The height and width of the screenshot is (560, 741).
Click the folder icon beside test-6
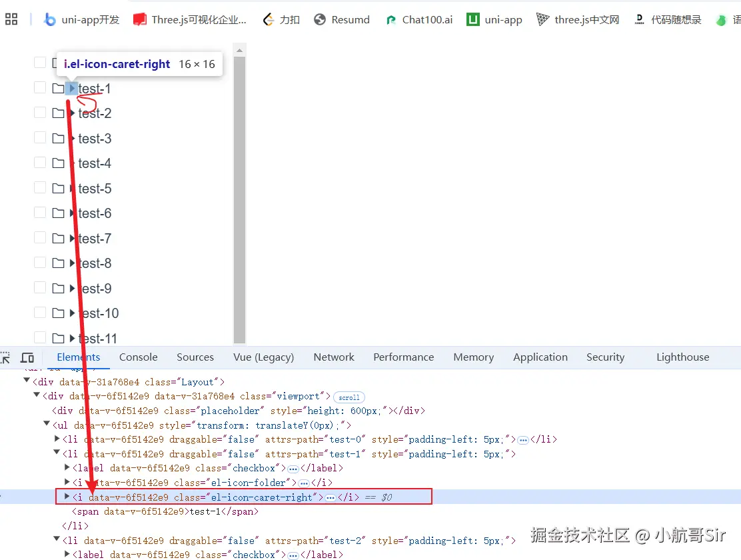pos(58,213)
